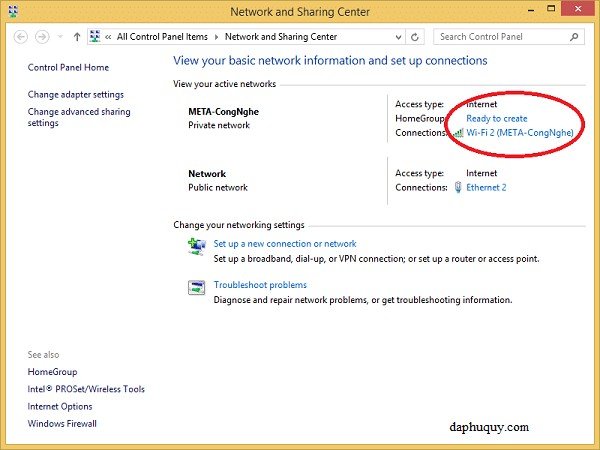
Task: Show hidden breadcrumb levels via double chevron
Action: pos(108,37)
